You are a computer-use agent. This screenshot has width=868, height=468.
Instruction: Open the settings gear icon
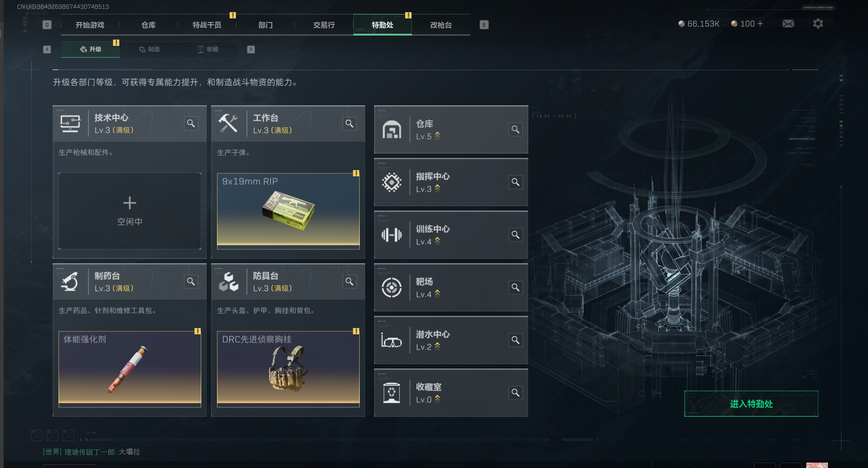point(818,23)
